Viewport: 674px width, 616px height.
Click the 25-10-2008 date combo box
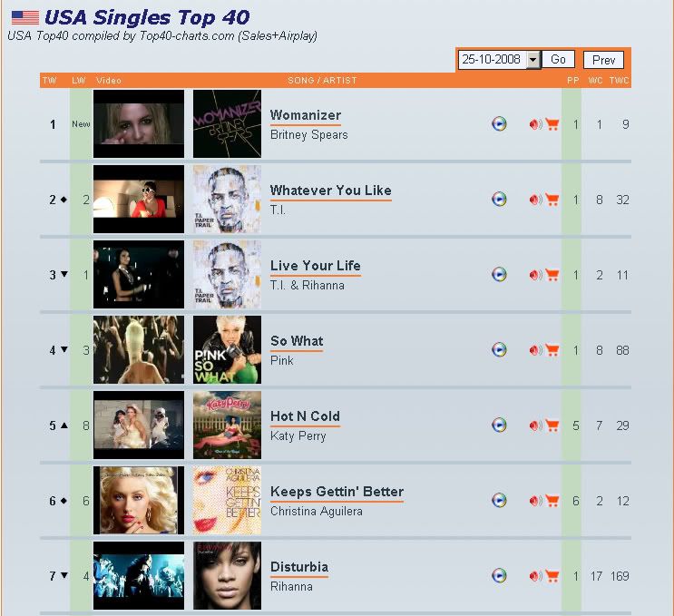coord(499,60)
